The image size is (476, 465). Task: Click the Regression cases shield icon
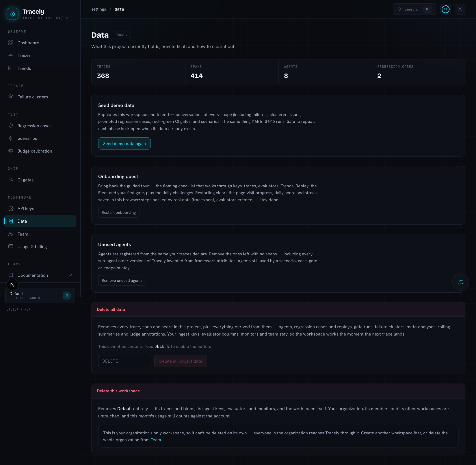point(11,125)
